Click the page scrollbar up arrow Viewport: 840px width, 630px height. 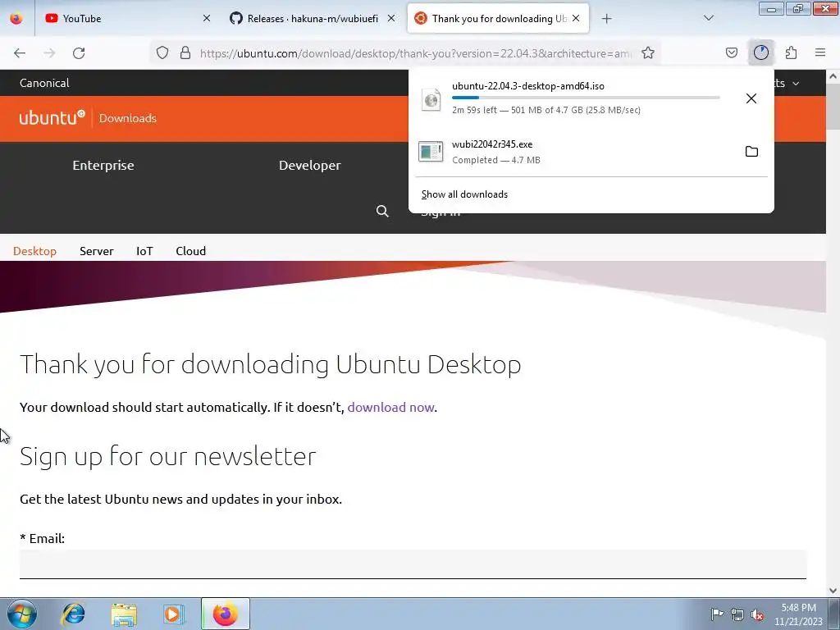[x=833, y=76]
